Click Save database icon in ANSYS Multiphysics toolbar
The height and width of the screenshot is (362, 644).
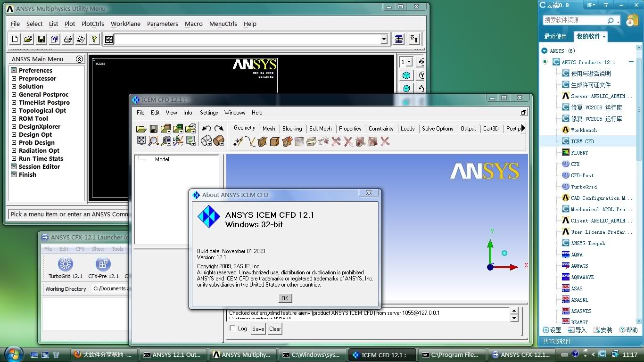41,39
